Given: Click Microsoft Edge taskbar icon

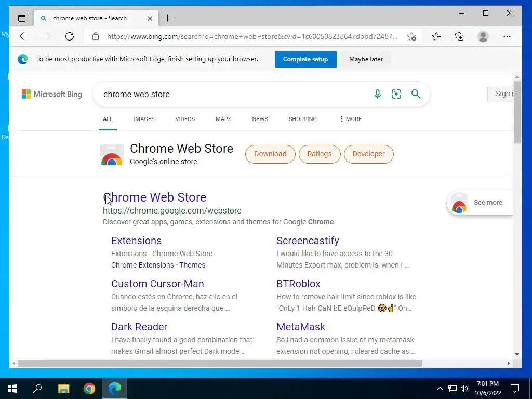Looking at the screenshot, I should 115,389.
